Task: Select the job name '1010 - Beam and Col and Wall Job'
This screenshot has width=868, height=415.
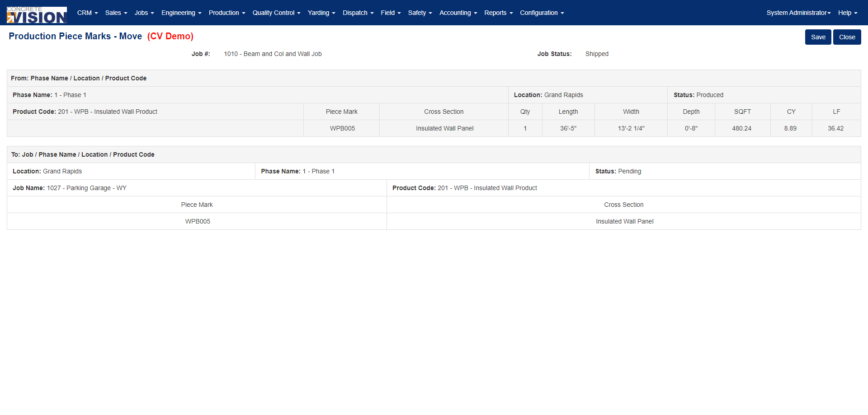Action: [x=273, y=54]
